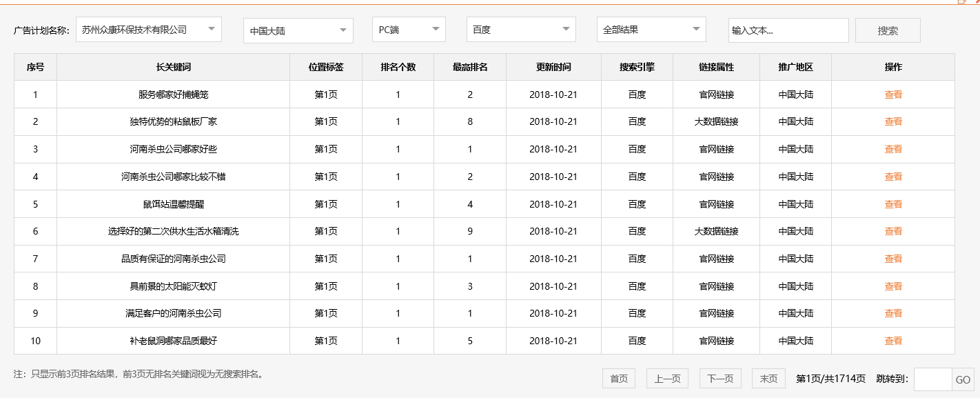Screen dimensions: 980x398
Task: Click the 搜索 search button
Action: click(x=888, y=30)
